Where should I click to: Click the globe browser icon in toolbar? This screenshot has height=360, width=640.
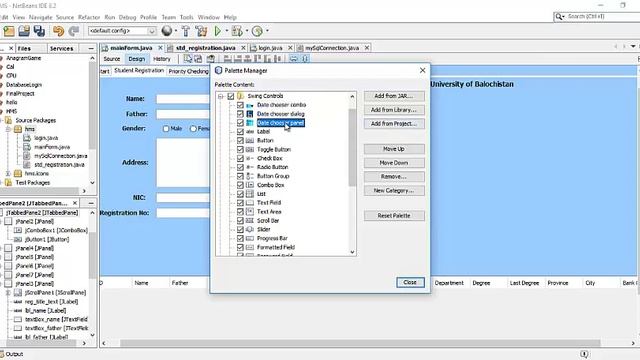167,31
